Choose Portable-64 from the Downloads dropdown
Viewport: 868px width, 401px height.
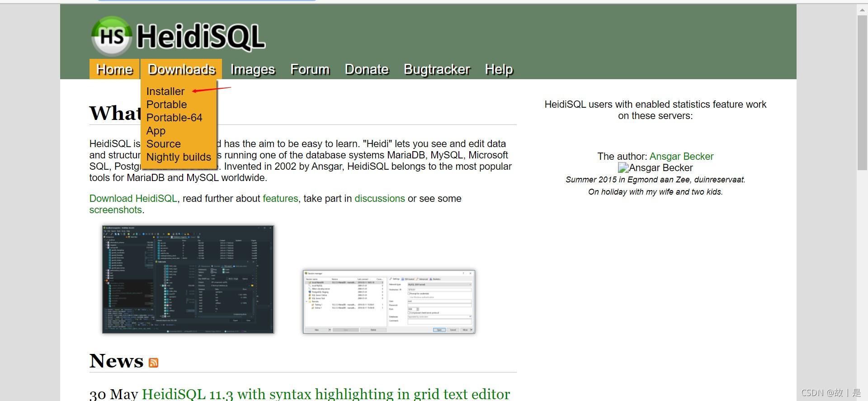(x=174, y=118)
